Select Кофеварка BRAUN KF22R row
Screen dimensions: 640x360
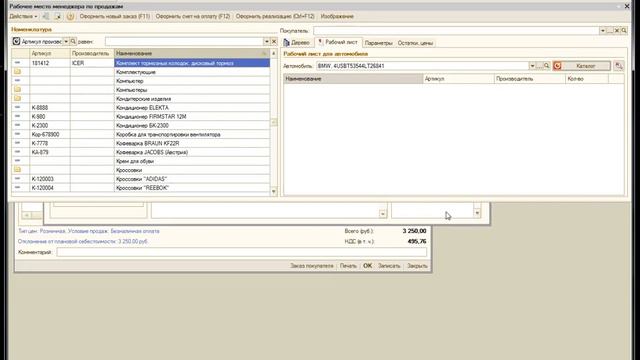[141, 143]
